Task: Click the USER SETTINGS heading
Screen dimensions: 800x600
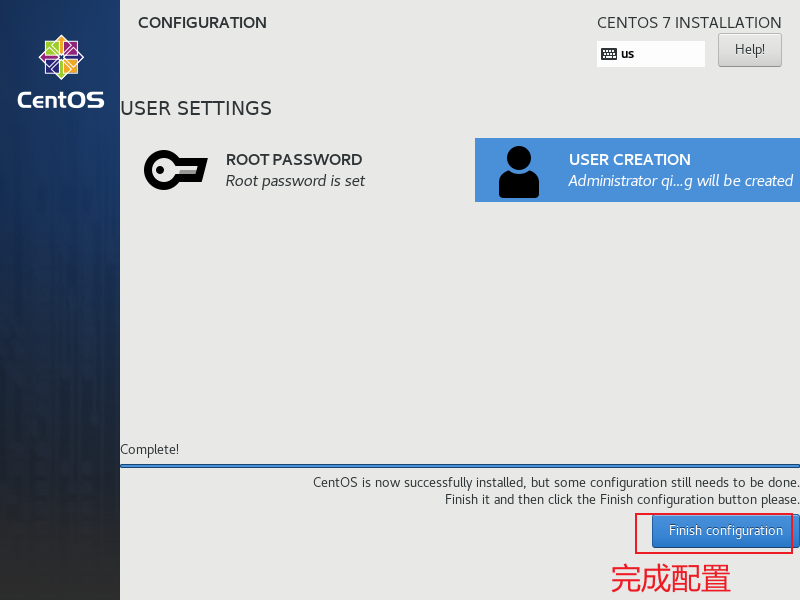Action: coord(196,109)
